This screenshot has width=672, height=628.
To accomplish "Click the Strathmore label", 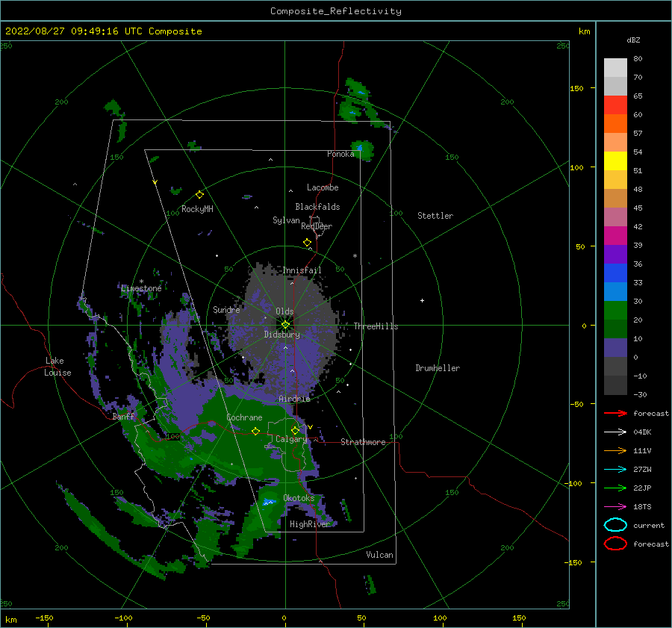I will pos(363,442).
